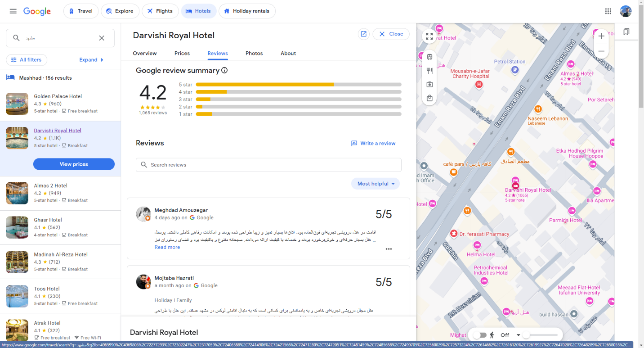
Task: Open Golden Palace Hotel thumbnail
Action: pos(17,104)
